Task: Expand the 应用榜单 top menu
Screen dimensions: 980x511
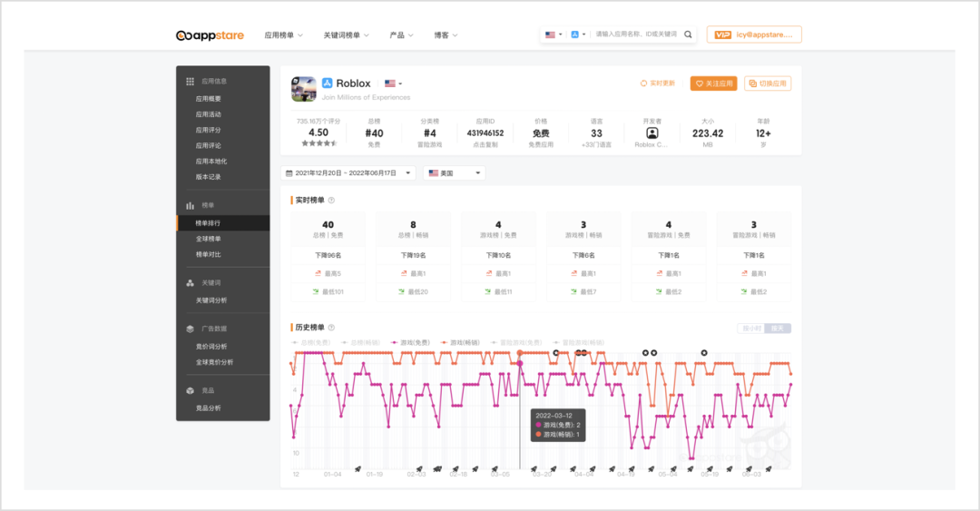Action: tap(283, 35)
